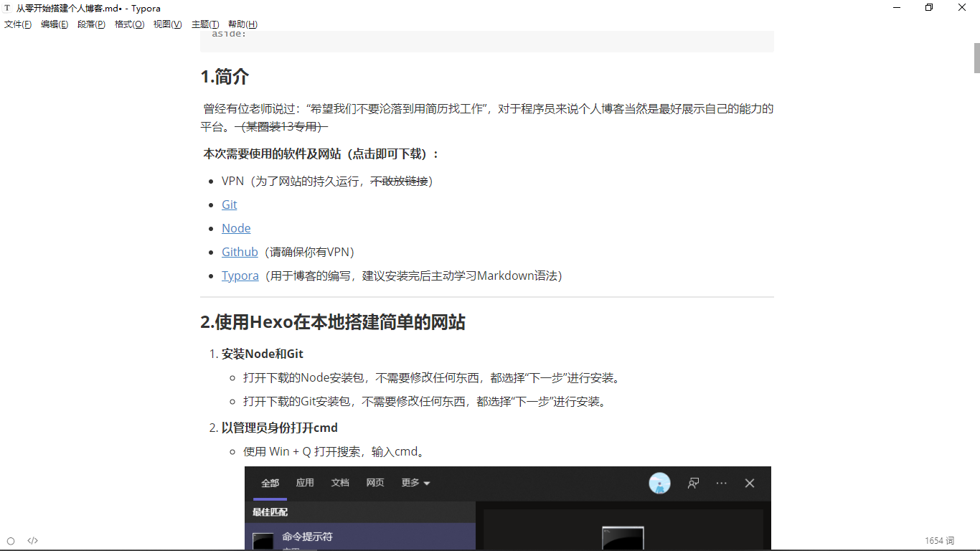Click the X icon in embedded search screenshot
980x551 pixels.
coord(750,484)
